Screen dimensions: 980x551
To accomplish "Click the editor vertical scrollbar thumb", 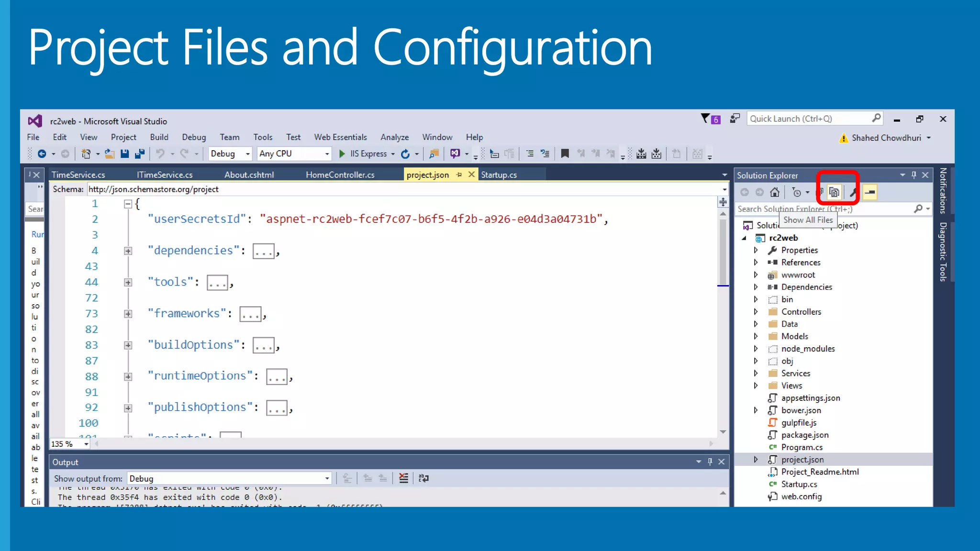I will 723,252.
